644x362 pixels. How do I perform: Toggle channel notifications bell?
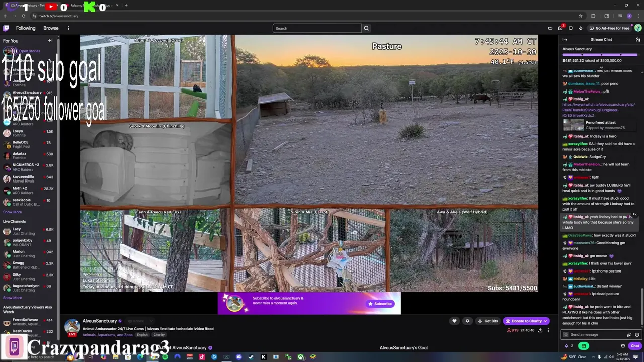pyautogui.click(x=467, y=321)
